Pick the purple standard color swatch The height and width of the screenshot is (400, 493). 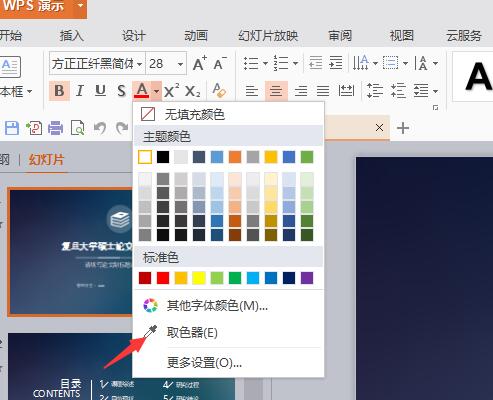coord(307,278)
